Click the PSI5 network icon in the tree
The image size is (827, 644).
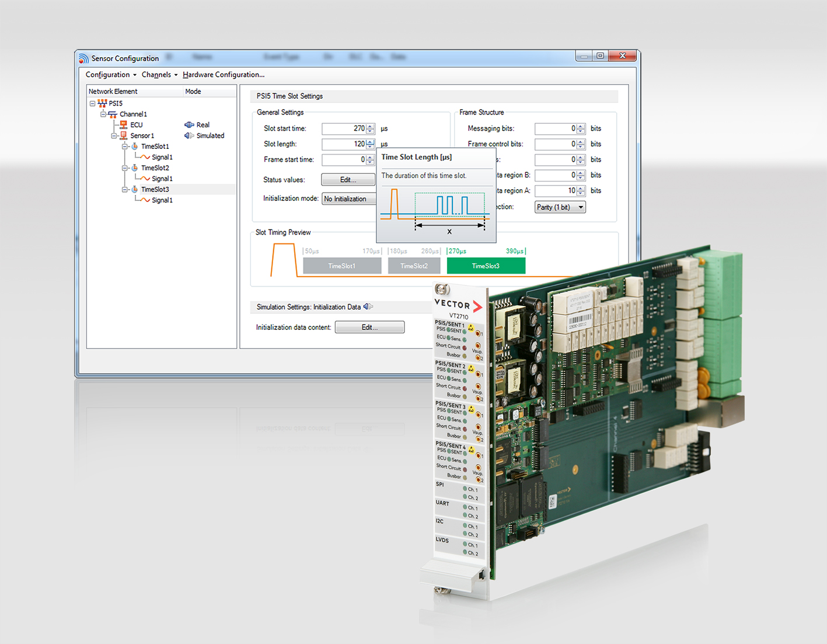[x=103, y=103]
